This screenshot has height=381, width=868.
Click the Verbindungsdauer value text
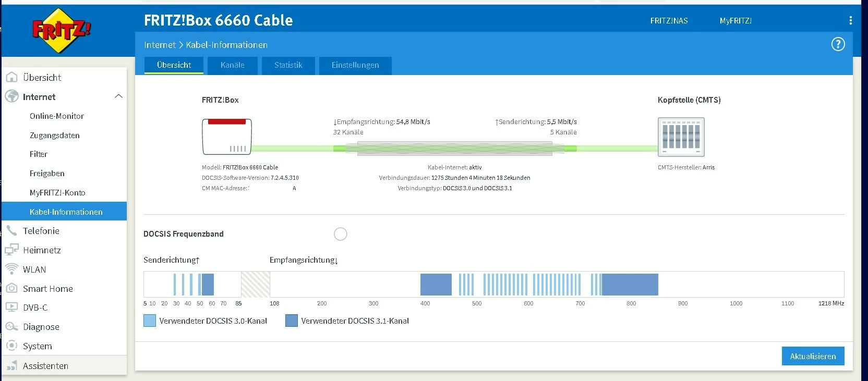pyautogui.click(x=480, y=178)
